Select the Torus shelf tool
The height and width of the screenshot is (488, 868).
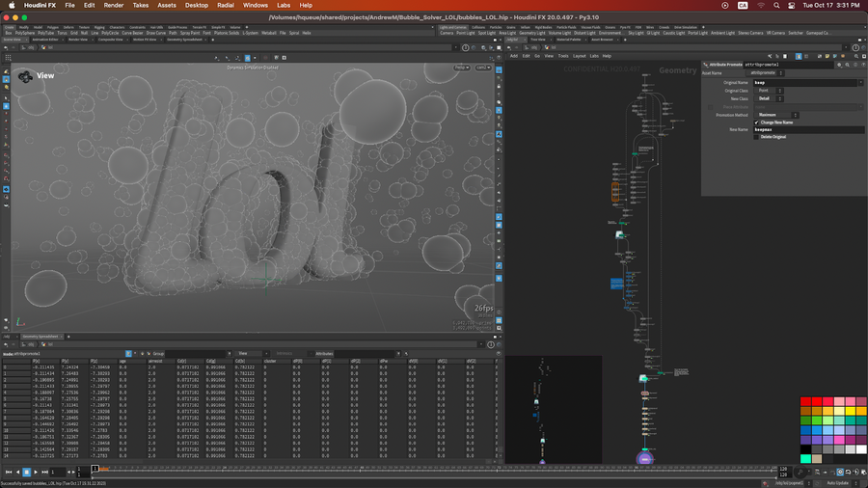(61, 33)
